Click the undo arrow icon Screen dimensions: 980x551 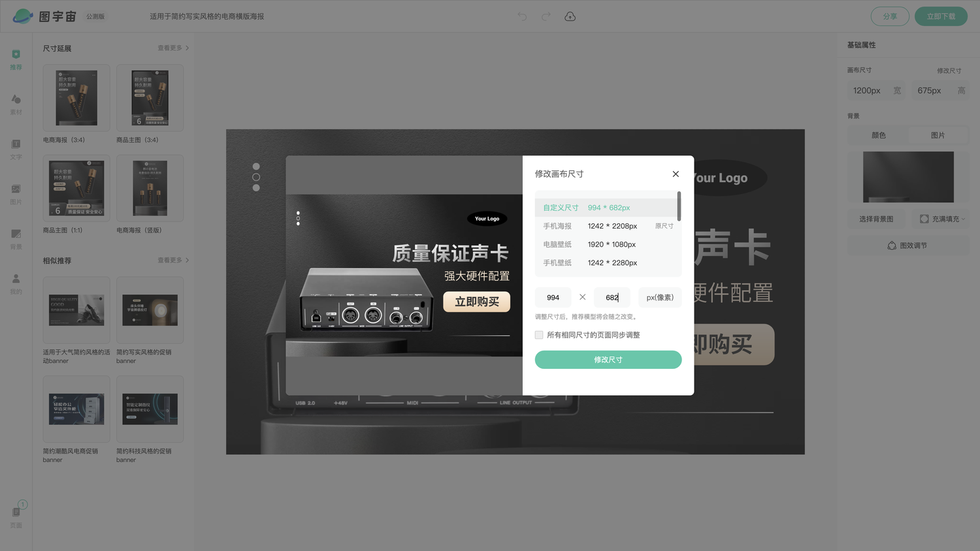coord(522,16)
